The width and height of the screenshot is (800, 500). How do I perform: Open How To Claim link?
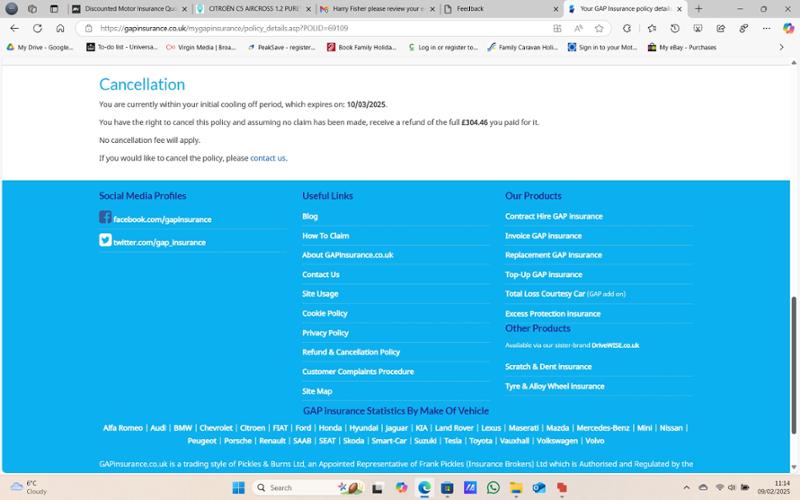[326, 236]
